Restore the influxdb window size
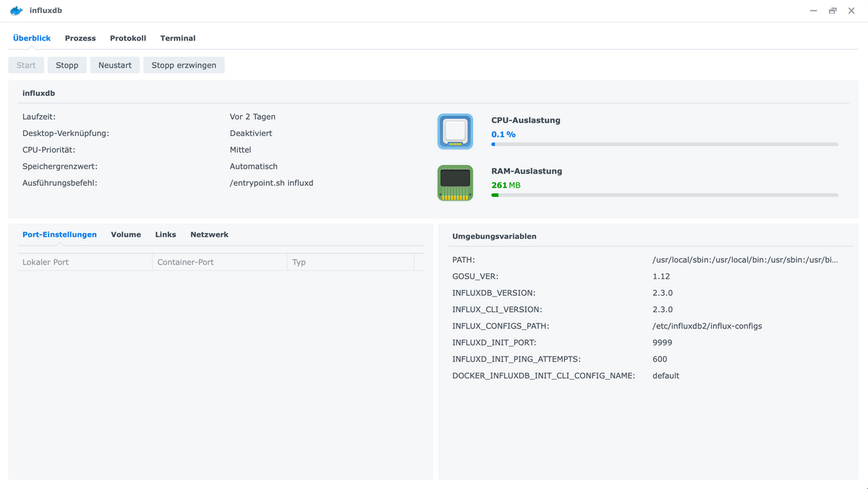 point(833,11)
